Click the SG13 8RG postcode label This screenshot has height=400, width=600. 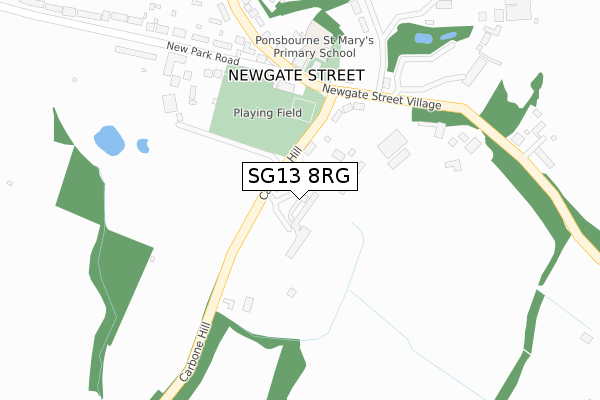point(299,176)
